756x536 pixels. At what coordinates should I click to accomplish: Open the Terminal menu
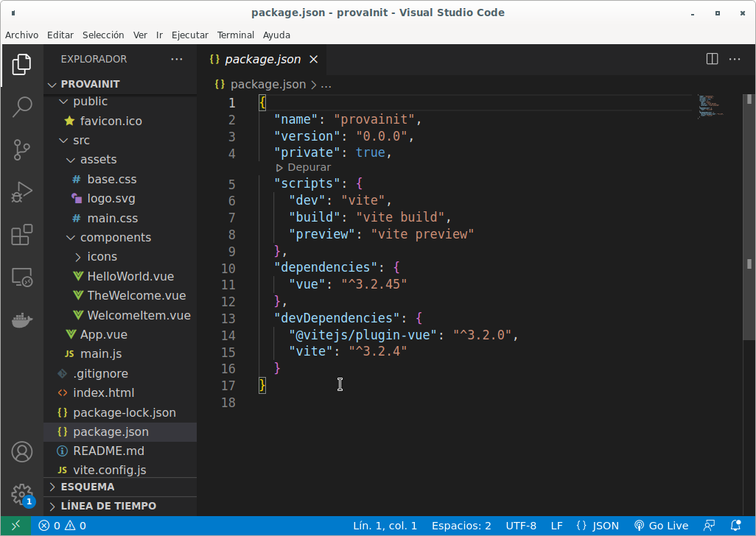click(x=235, y=35)
